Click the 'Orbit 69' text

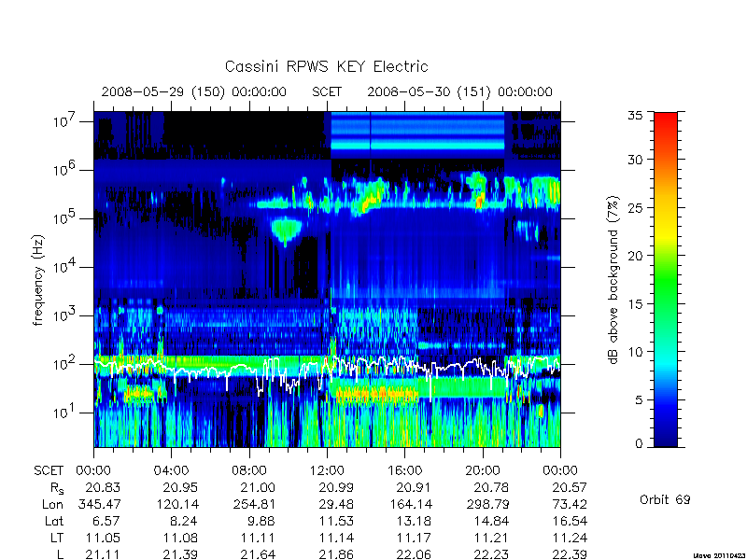[665, 499]
